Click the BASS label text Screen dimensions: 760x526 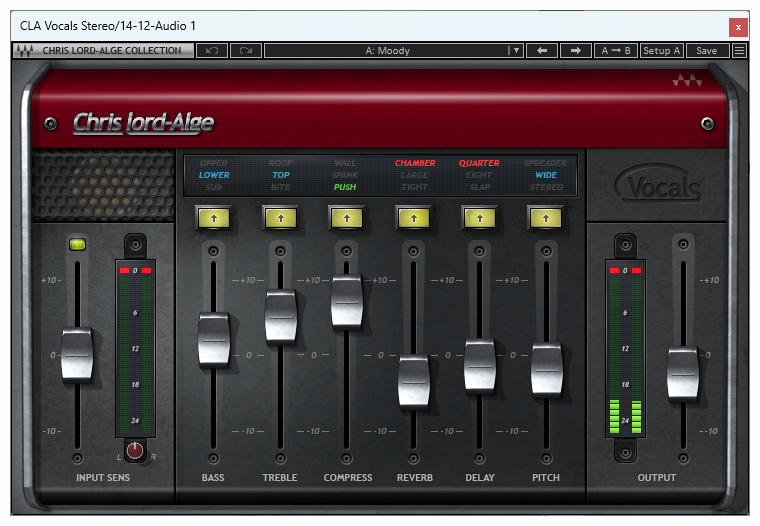tap(213, 478)
